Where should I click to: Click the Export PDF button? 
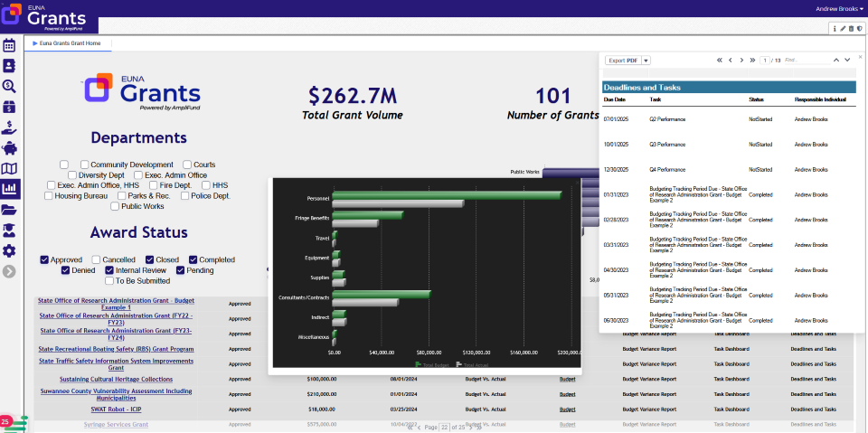point(623,61)
